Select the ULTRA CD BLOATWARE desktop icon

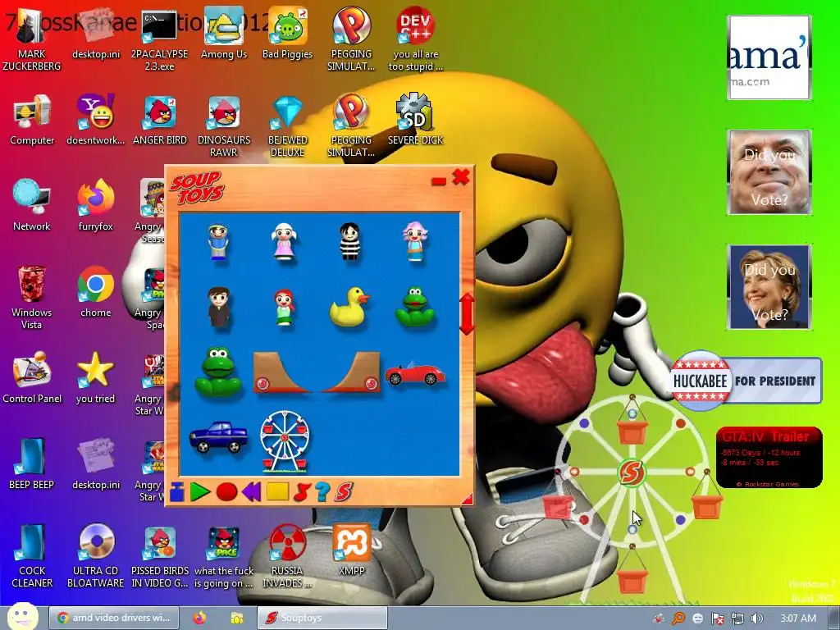click(95, 557)
